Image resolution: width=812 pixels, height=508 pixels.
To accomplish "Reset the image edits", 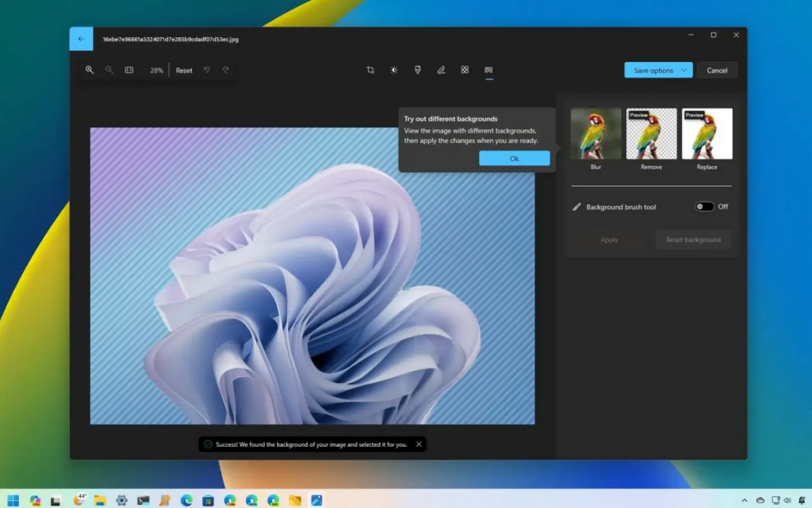I will [x=184, y=70].
